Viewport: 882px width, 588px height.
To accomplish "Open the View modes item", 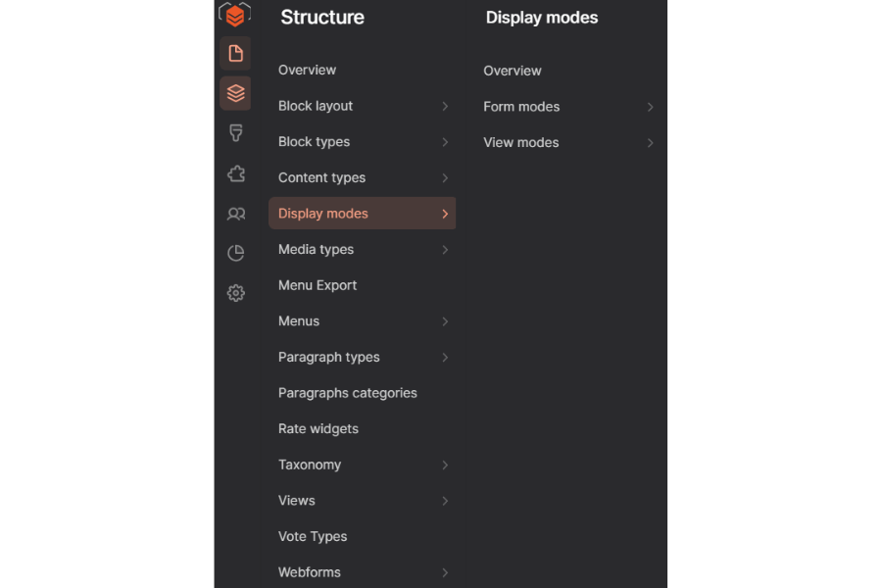I will [x=521, y=143].
